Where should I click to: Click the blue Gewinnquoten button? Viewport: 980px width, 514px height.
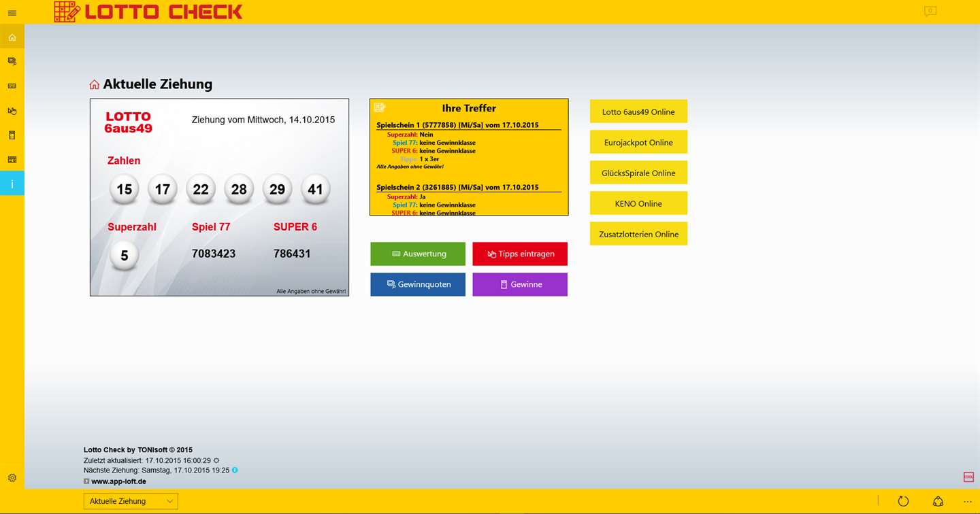(x=418, y=284)
